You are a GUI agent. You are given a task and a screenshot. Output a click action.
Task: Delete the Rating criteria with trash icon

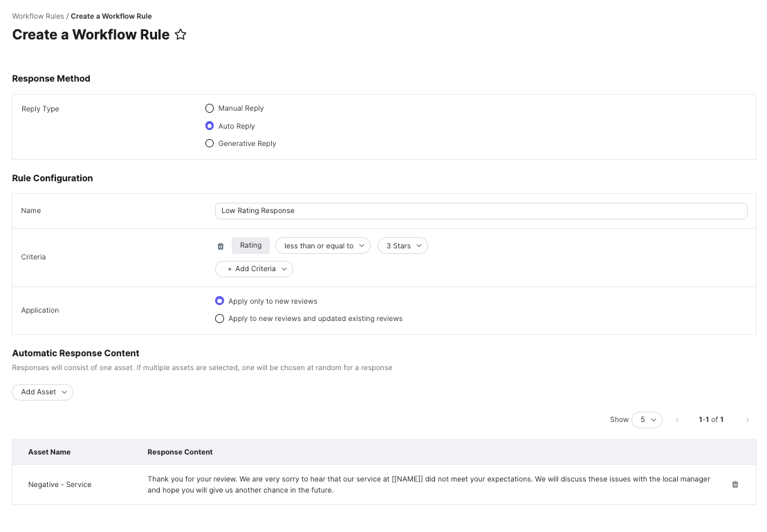(x=221, y=246)
